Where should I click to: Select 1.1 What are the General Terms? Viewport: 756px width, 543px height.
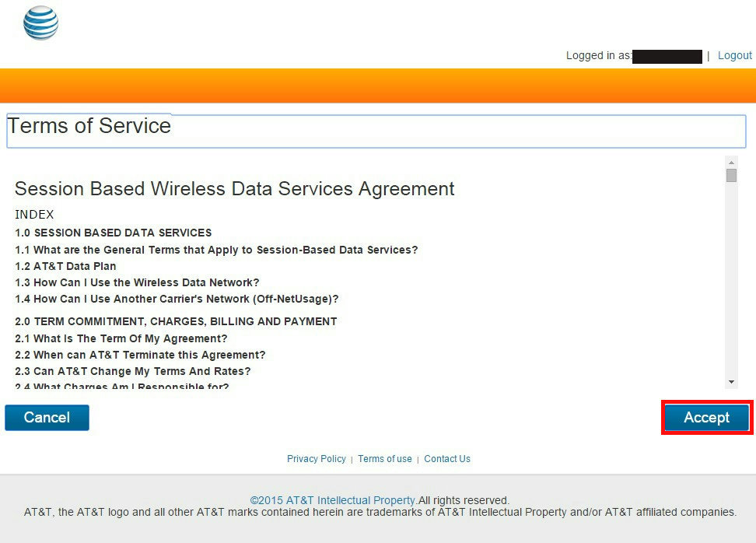(x=216, y=250)
